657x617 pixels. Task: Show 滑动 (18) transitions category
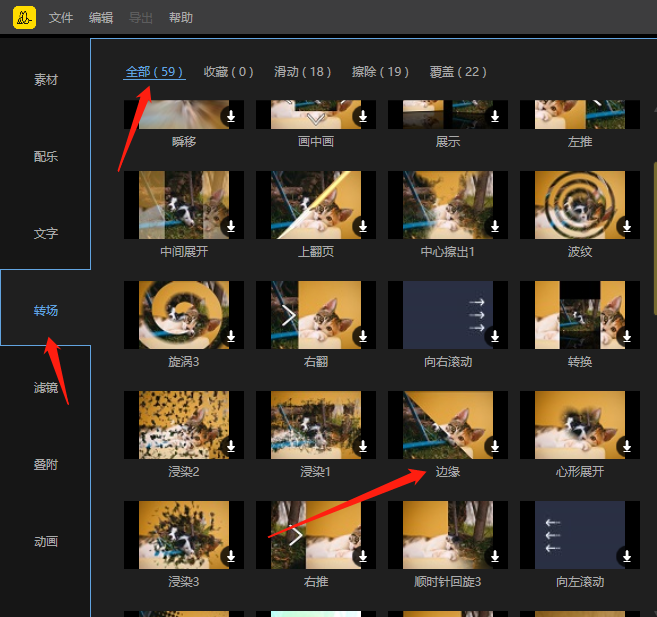[302, 72]
